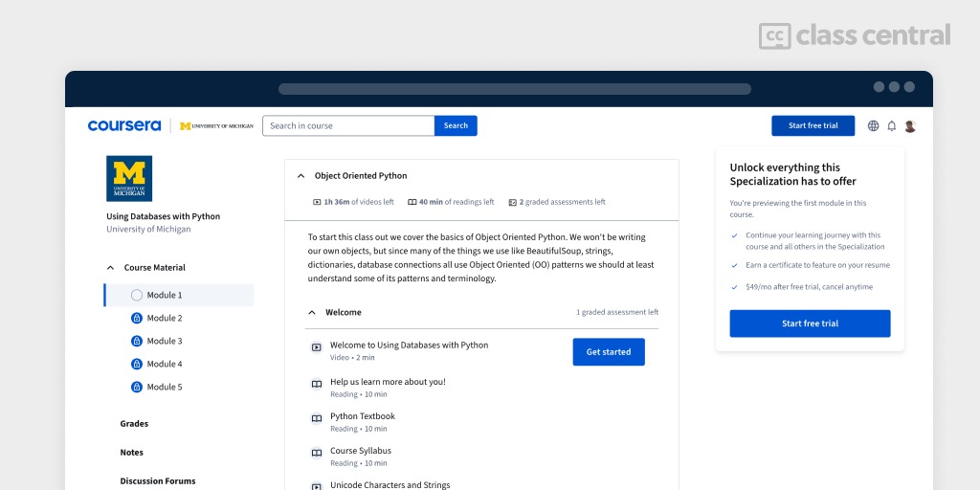Select the Module 1 radio circle
Viewport: 980px width, 490px height.
[136, 295]
